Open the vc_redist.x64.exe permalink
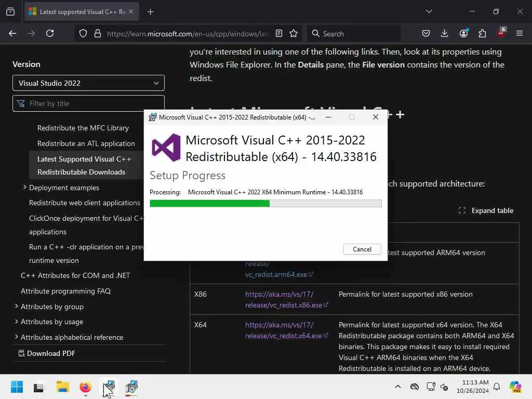The image size is (532, 399). [286, 330]
